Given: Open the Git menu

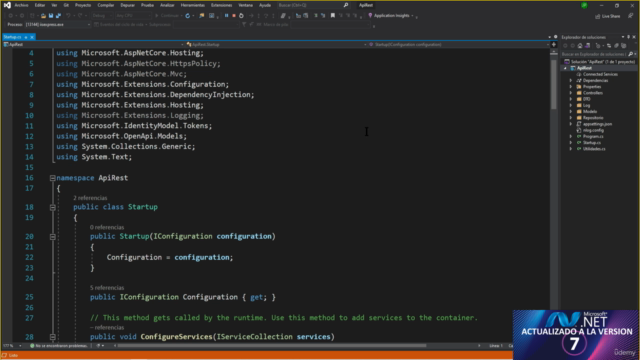Looking at the screenshot, I should pyautogui.click(x=66, y=5).
